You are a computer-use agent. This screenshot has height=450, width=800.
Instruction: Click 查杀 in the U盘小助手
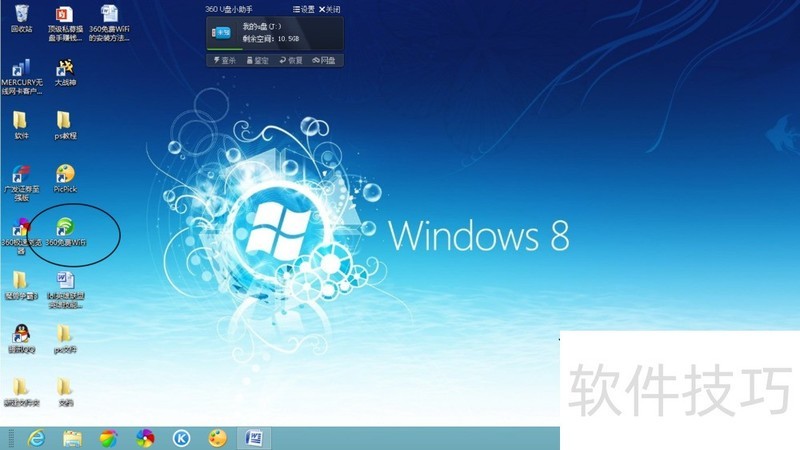[x=224, y=60]
